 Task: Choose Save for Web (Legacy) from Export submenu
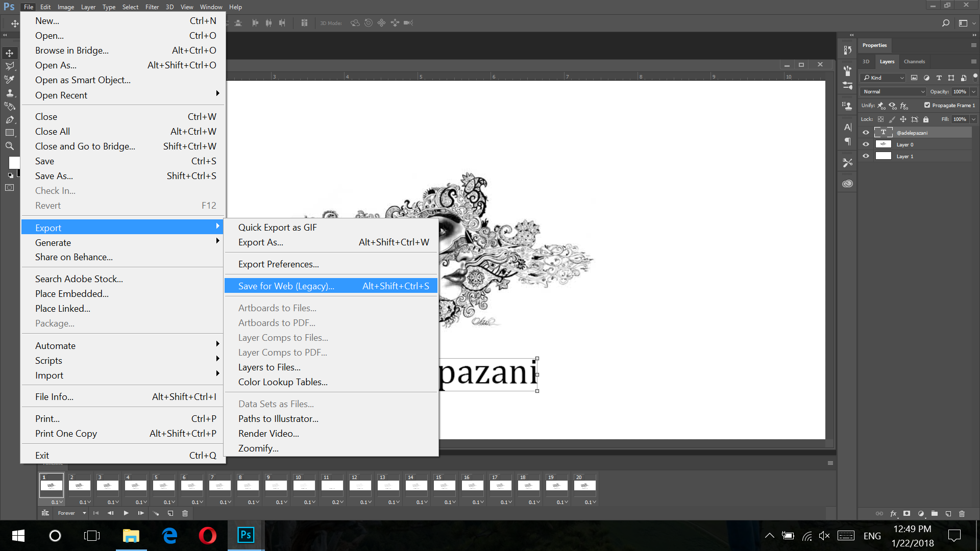[x=286, y=286]
